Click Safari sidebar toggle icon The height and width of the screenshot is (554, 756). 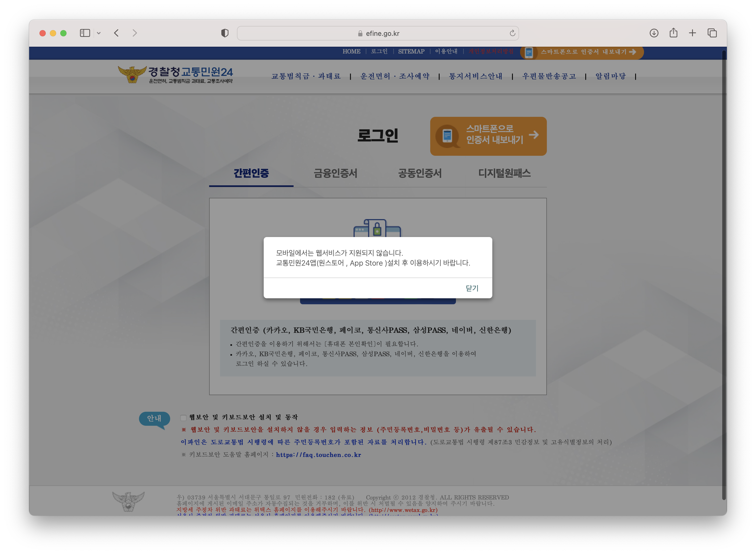[x=84, y=33]
